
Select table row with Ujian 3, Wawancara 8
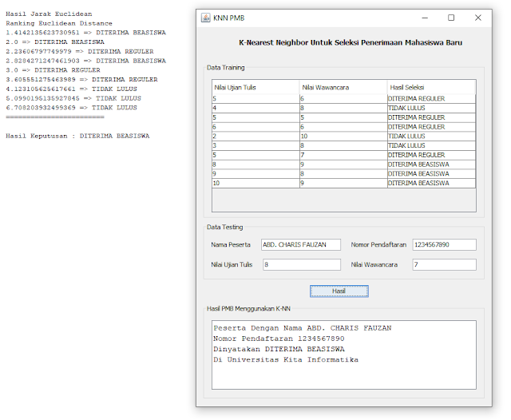pos(344,145)
